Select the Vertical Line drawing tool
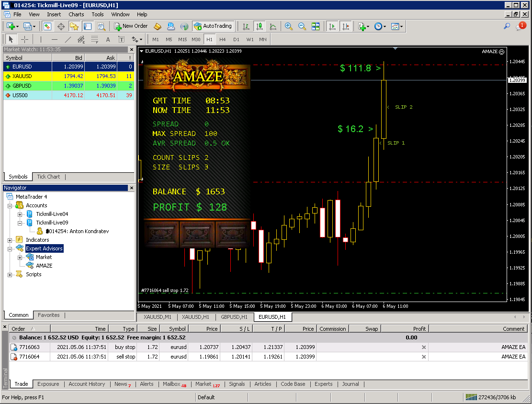532x404 pixels. pos(41,39)
